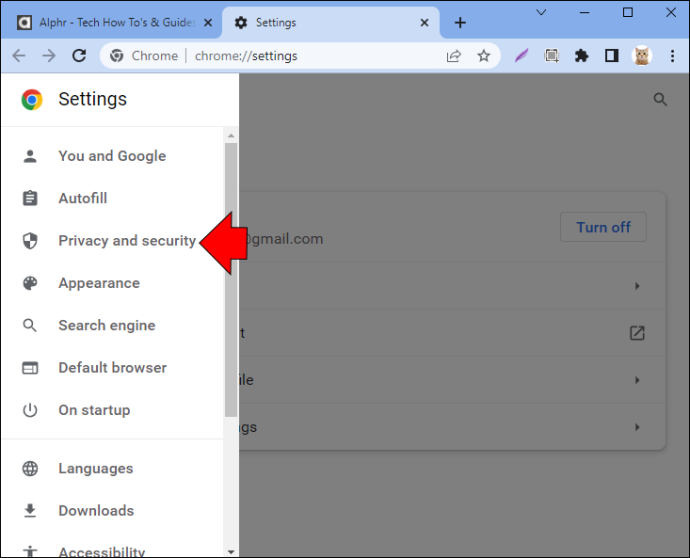Close the Alphr tab
The image size is (690, 558).
coord(208,22)
